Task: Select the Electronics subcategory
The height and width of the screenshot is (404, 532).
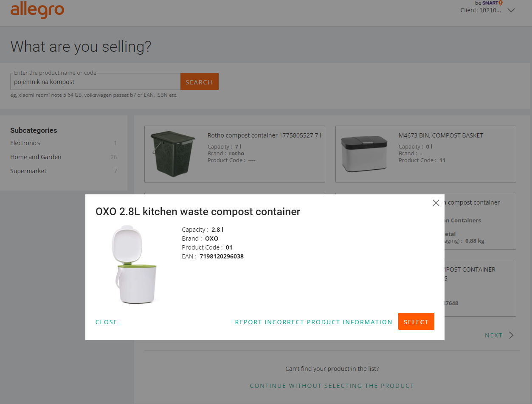Action: click(25, 143)
